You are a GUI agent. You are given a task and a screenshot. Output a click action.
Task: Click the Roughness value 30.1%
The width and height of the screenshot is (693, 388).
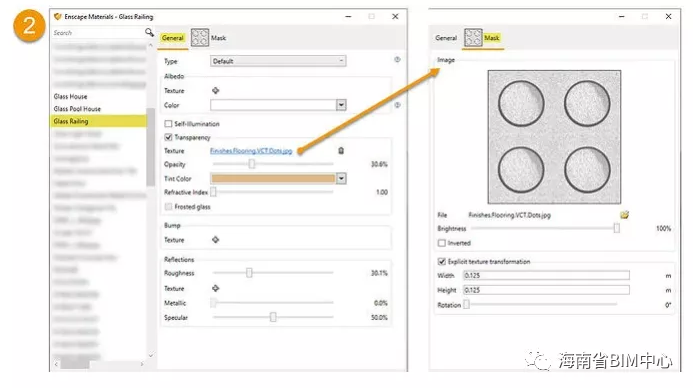point(379,273)
